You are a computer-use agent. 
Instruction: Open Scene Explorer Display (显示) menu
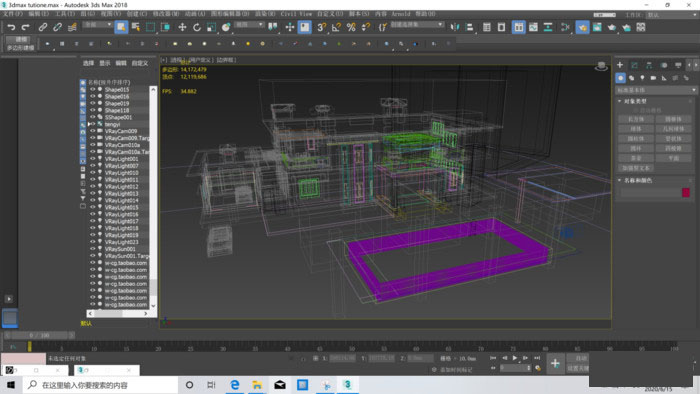(x=104, y=63)
